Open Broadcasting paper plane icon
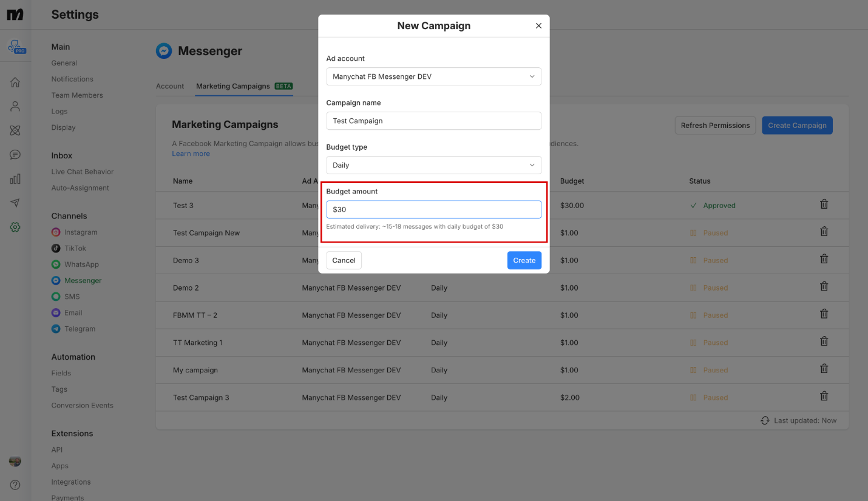This screenshot has width=868, height=501. [x=15, y=203]
